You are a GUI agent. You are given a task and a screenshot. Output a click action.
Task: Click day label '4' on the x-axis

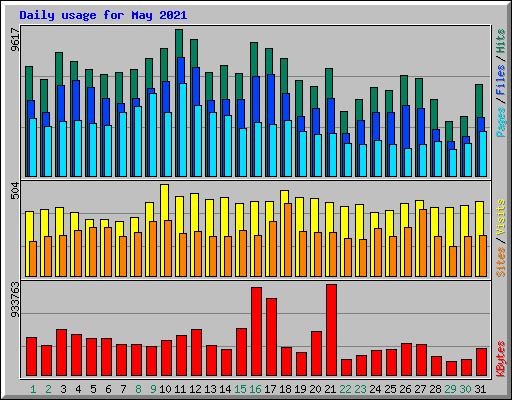tap(78, 389)
